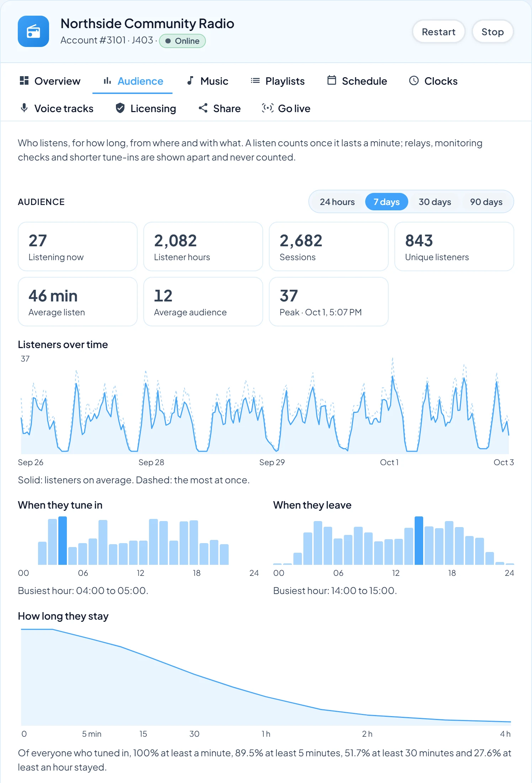Click the 'Busiest hour: 04:00 to 05:00.' text
The height and width of the screenshot is (783, 532).
pyautogui.click(x=83, y=591)
